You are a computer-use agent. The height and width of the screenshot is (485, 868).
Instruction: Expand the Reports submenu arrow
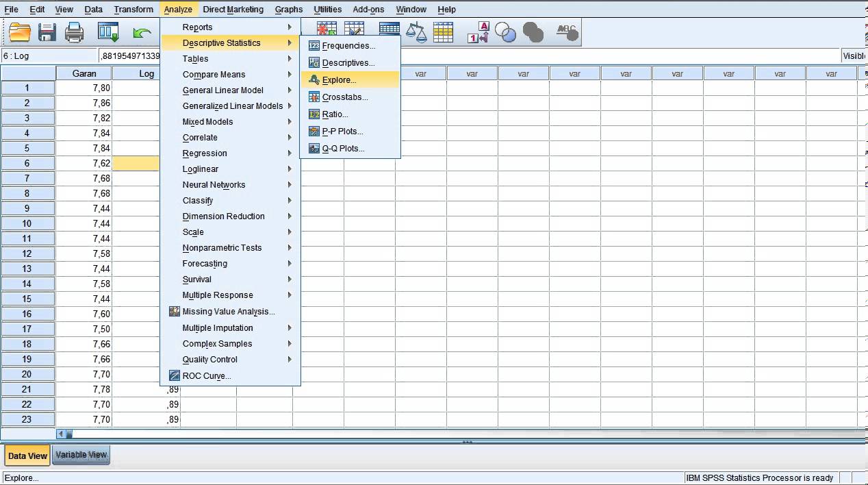290,27
